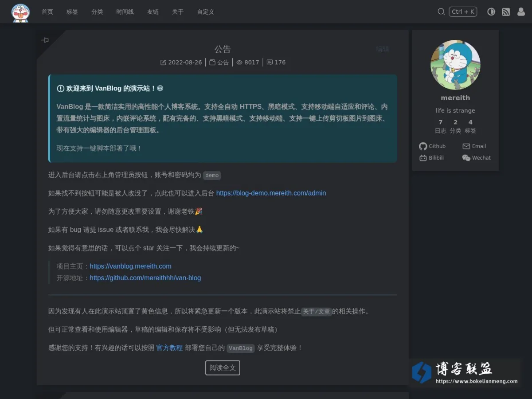Click the 关于/文章 inline code text
Screen dimensions: 532x399
tap(317, 312)
